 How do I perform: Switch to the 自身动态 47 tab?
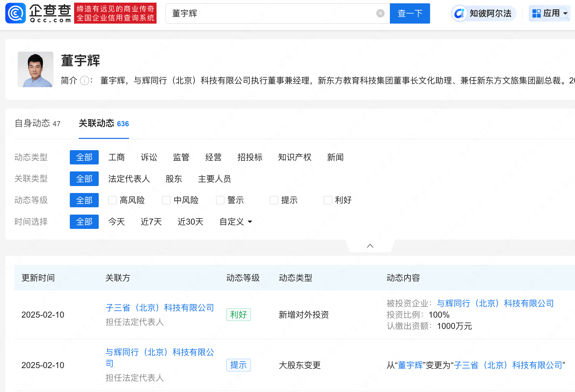click(38, 124)
